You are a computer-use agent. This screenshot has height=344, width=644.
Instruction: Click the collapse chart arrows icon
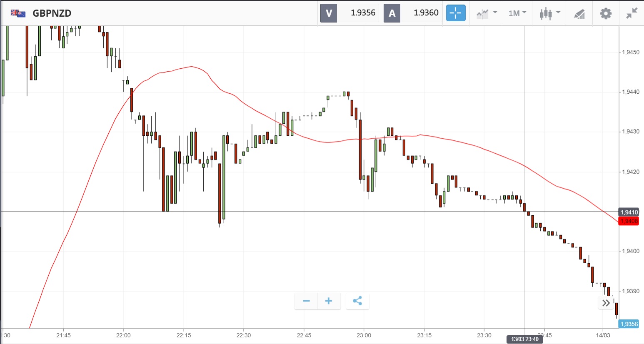pyautogui.click(x=632, y=13)
